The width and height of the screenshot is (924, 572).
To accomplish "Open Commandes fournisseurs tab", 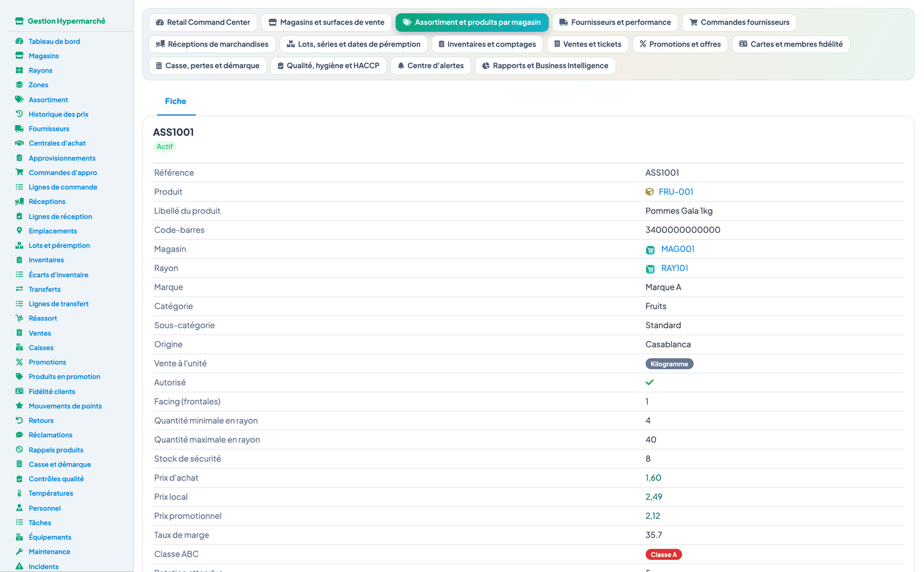I will (739, 22).
